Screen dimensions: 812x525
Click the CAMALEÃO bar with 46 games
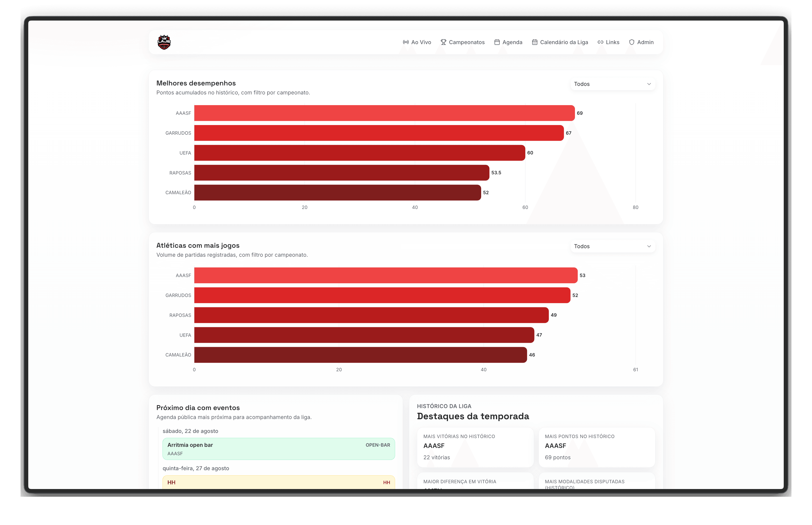(361, 355)
